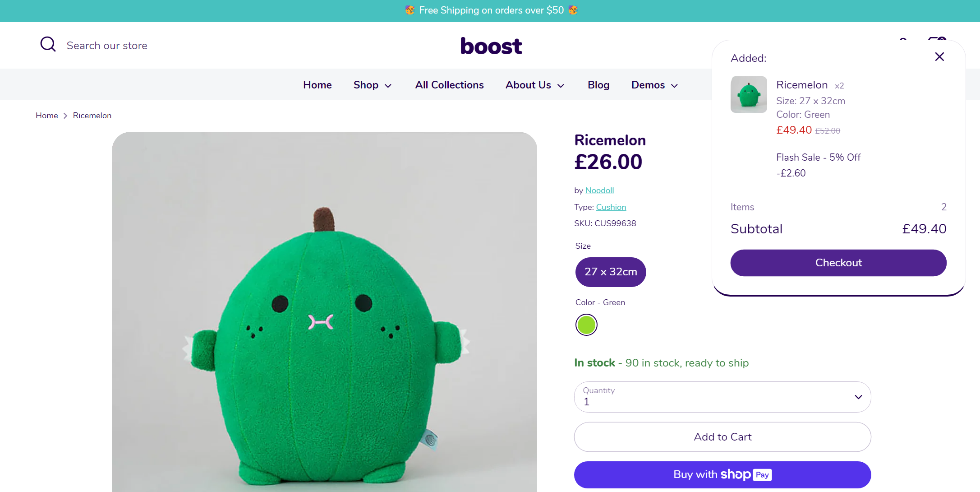Expand the Demos menu chevron

(674, 85)
